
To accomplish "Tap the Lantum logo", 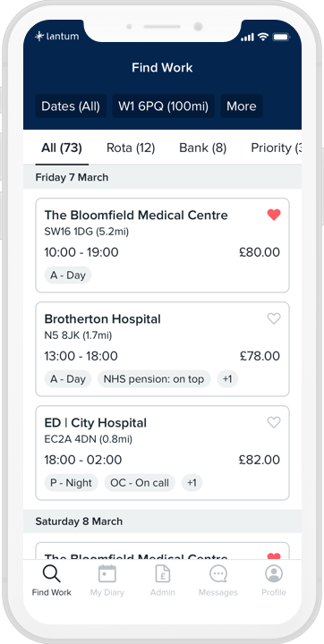I will point(56,36).
